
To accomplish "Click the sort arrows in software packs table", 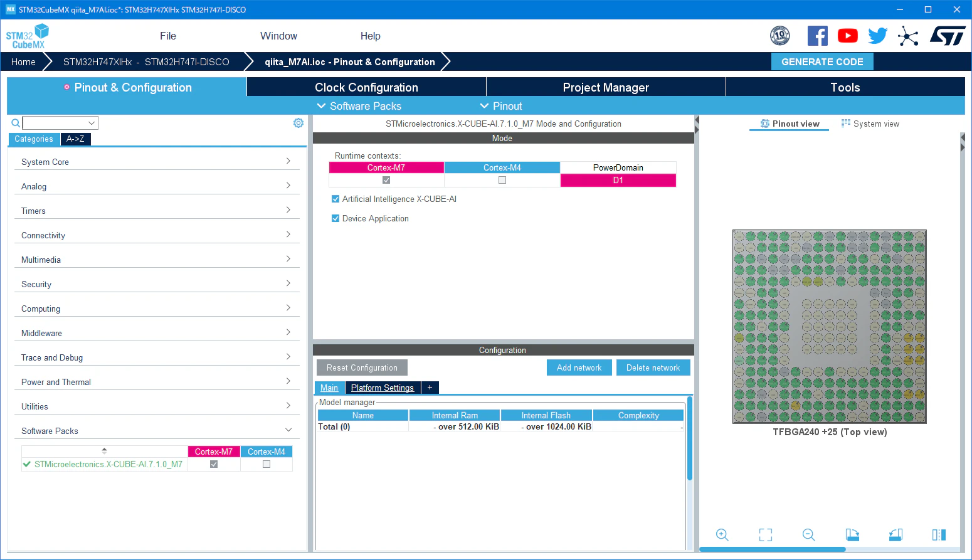I will [x=104, y=451].
